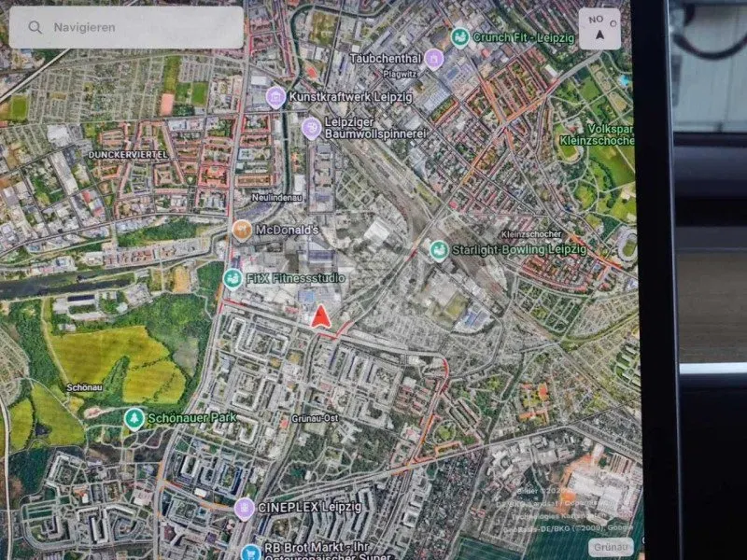Screen dimensions: 747x560
Task: Click the Crunch Fit - Leipzig label
Action: pos(524,37)
